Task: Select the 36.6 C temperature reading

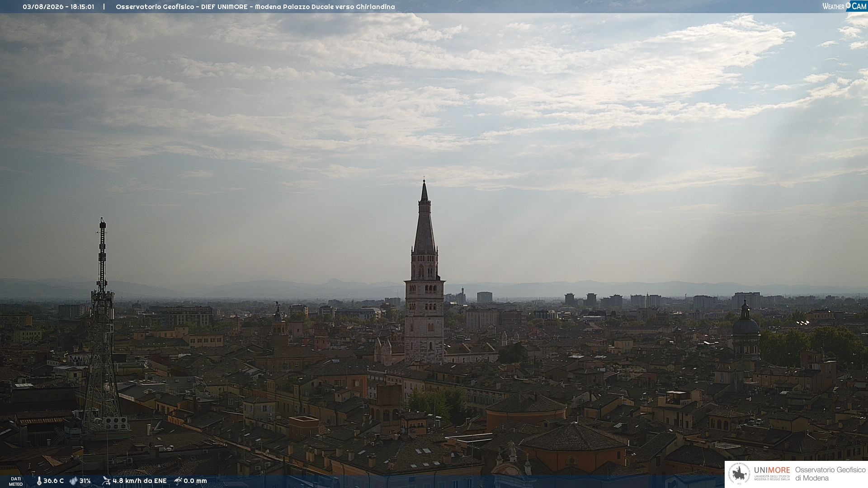Action: point(53,481)
